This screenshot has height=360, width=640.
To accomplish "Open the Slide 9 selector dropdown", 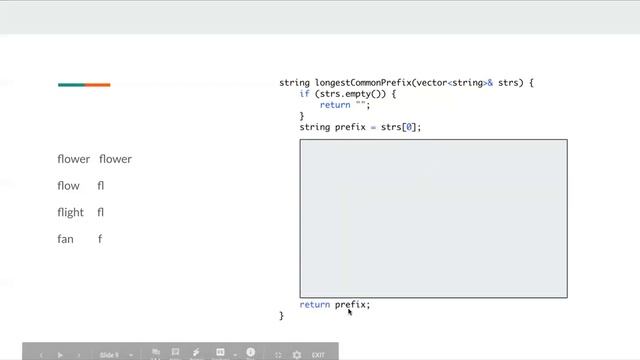I will [116, 355].
